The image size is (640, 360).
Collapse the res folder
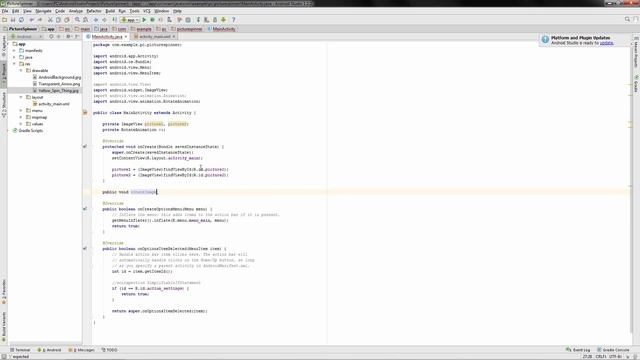pyautogui.click(x=14, y=64)
